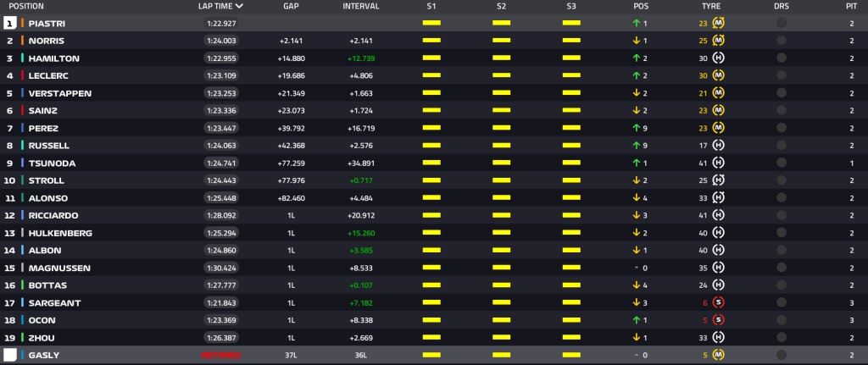
Task: Select driver name RICCIARDO
Action: pos(53,216)
